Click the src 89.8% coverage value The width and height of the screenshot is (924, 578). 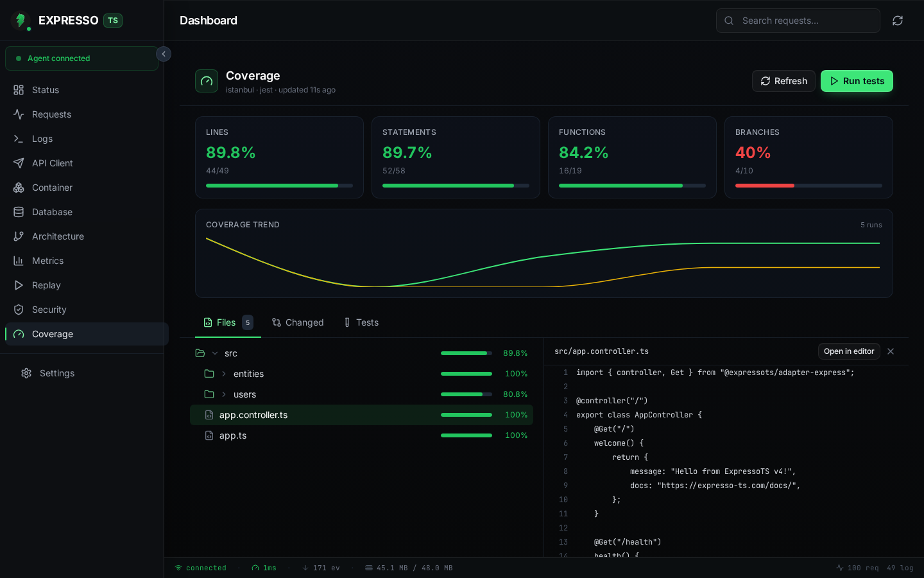[x=515, y=353]
